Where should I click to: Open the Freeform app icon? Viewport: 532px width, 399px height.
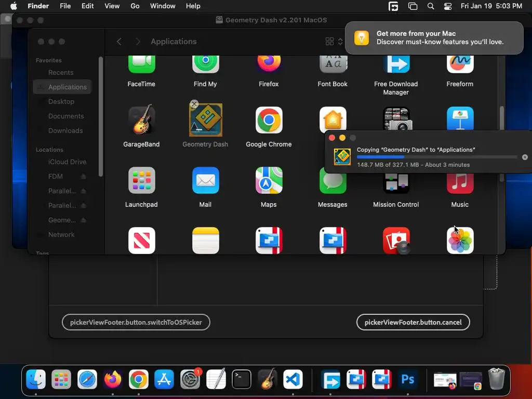(460, 64)
